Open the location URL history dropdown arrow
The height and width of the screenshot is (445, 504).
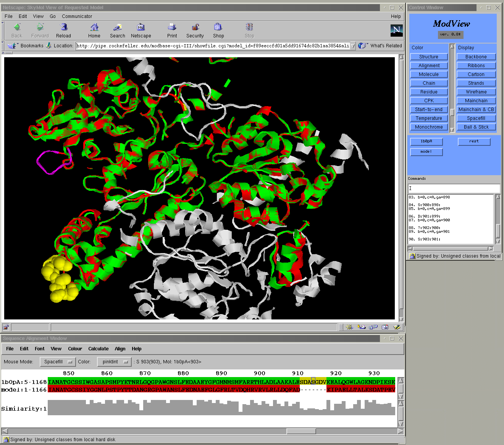[353, 46]
